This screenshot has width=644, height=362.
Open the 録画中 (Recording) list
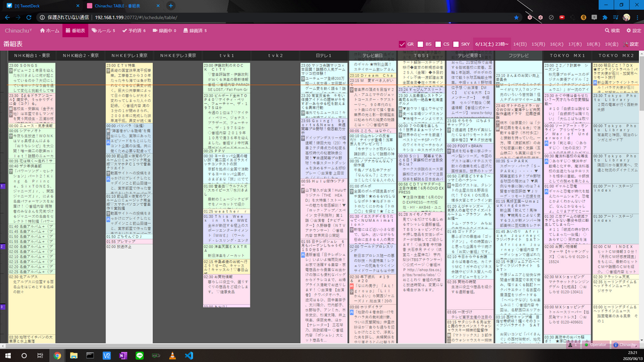click(x=164, y=31)
